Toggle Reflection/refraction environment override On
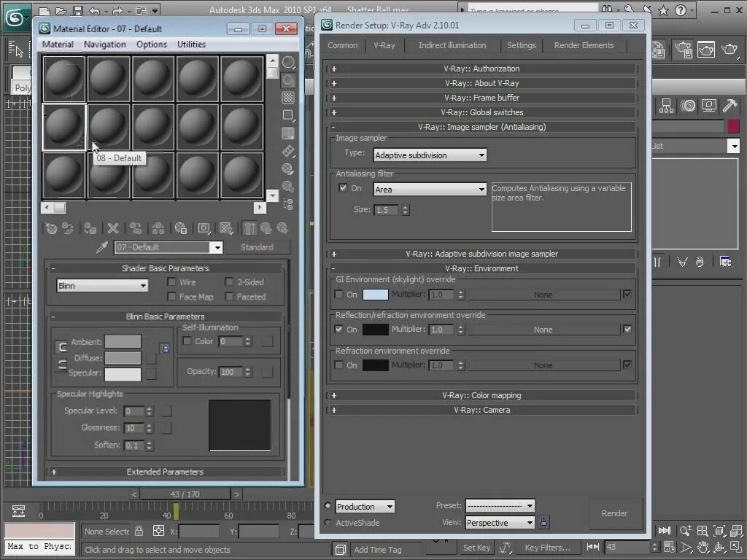 tap(338, 329)
